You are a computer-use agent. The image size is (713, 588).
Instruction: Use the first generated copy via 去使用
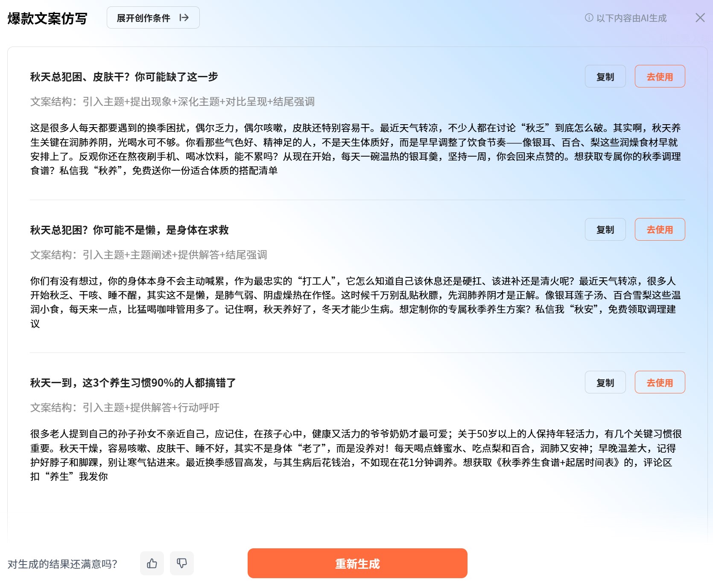click(x=660, y=77)
